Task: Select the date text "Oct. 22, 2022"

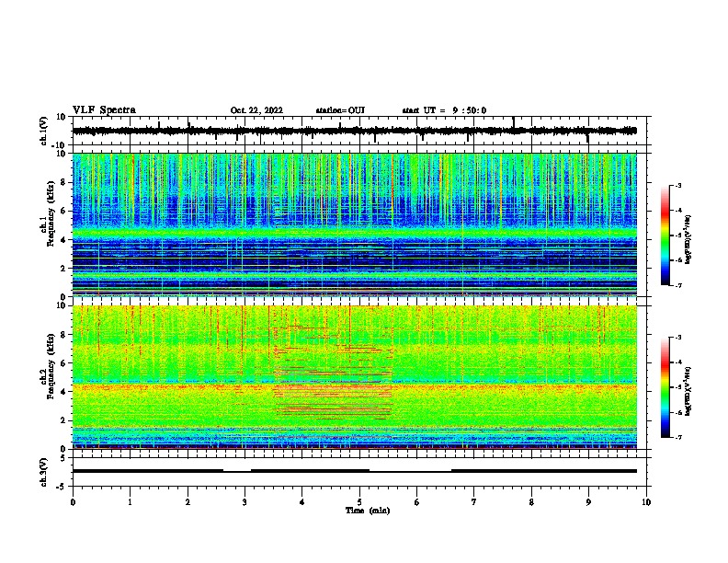Action: (256, 110)
